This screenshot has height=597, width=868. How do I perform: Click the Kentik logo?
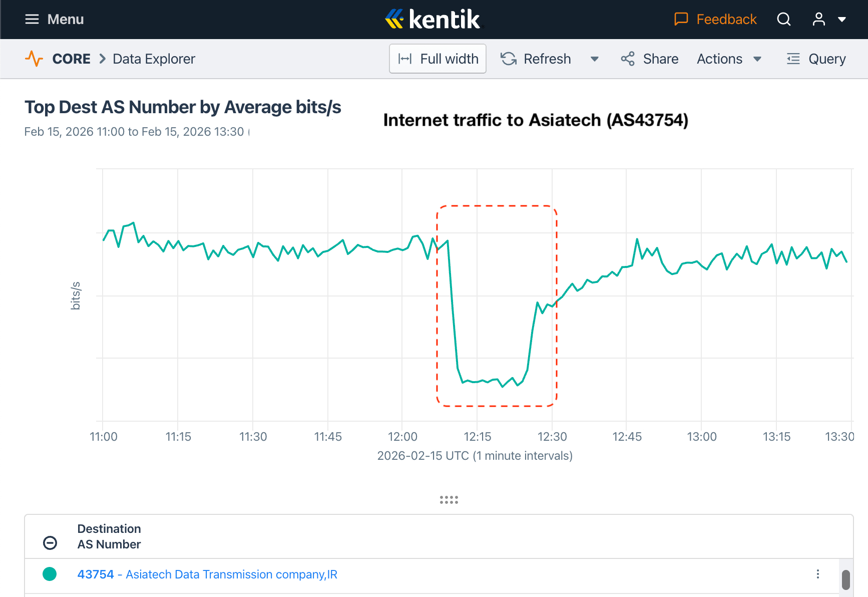pyautogui.click(x=432, y=20)
